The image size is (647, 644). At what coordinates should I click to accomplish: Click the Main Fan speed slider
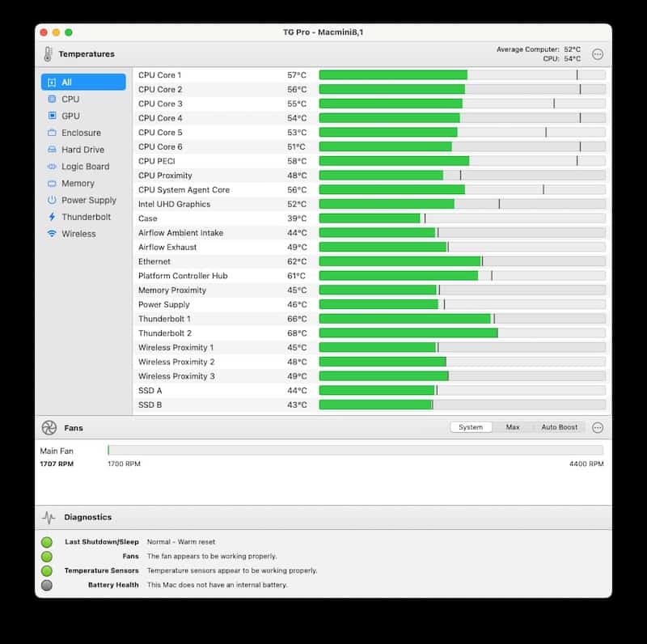click(x=355, y=450)
